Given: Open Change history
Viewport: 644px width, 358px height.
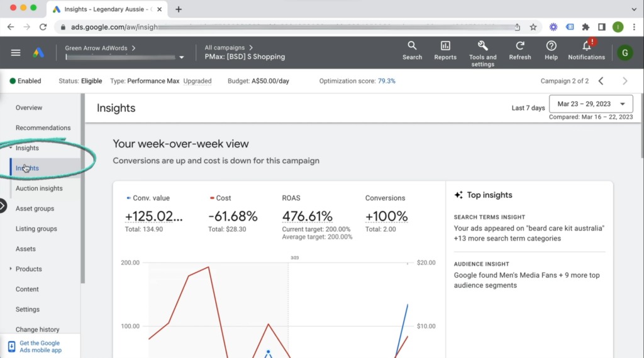Looking at the screenshot, I should click(x=37, y=329).
